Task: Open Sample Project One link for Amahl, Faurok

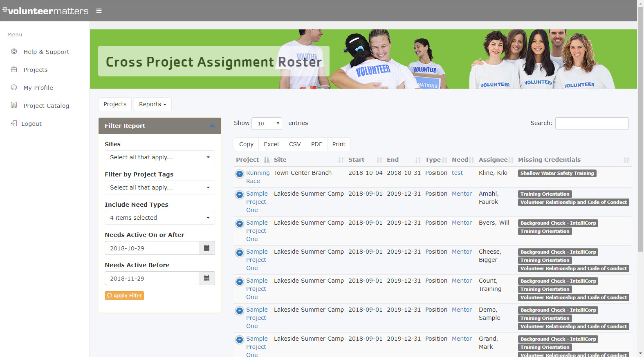Action: (x=257, y=202)
